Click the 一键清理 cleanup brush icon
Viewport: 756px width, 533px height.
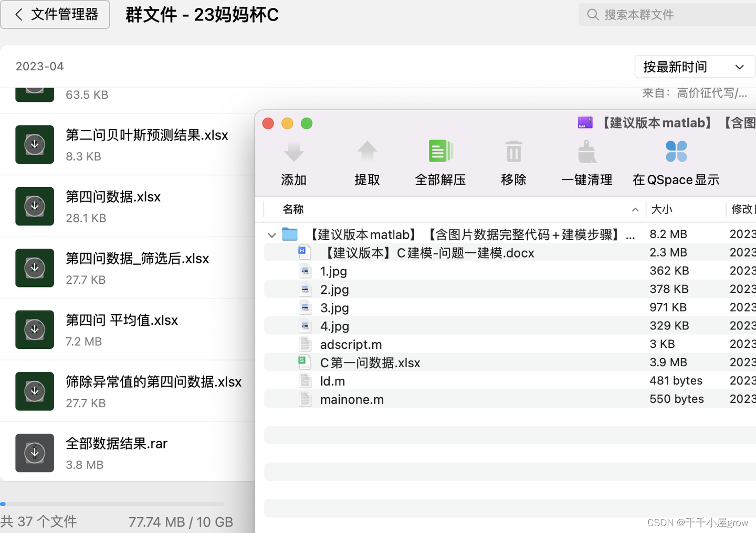point(586,152)
